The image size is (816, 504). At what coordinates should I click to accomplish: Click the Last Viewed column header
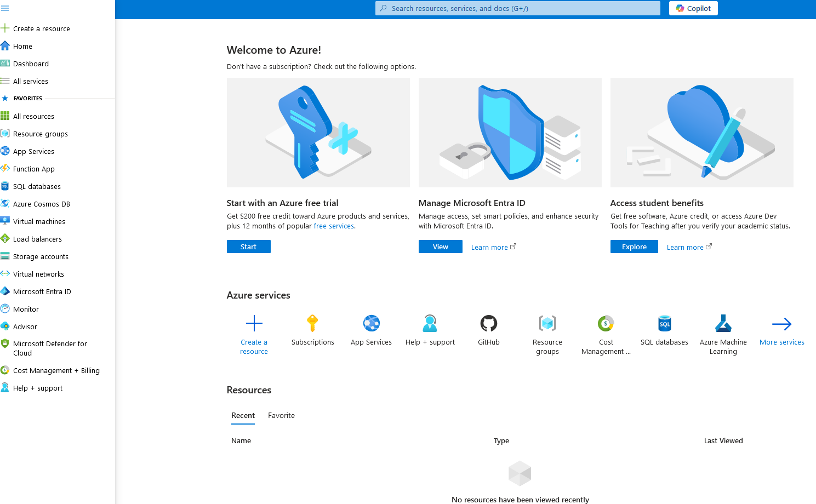[723, 441]
